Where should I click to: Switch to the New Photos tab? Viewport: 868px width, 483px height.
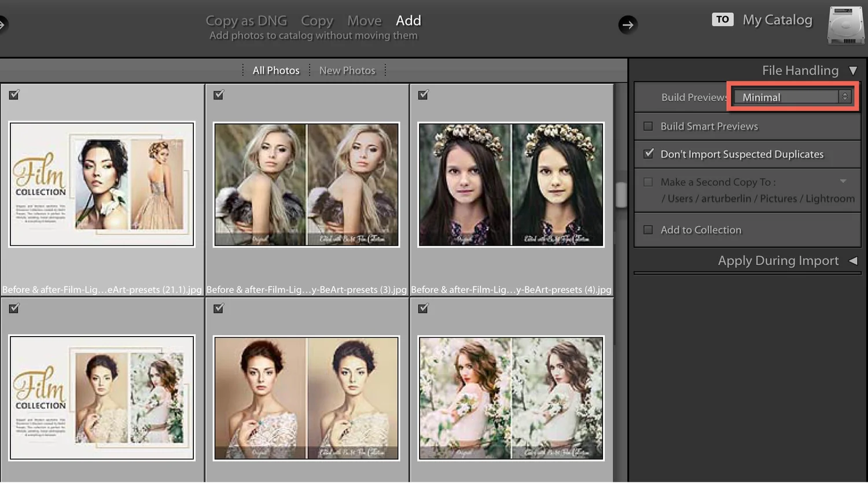point(347,70)
